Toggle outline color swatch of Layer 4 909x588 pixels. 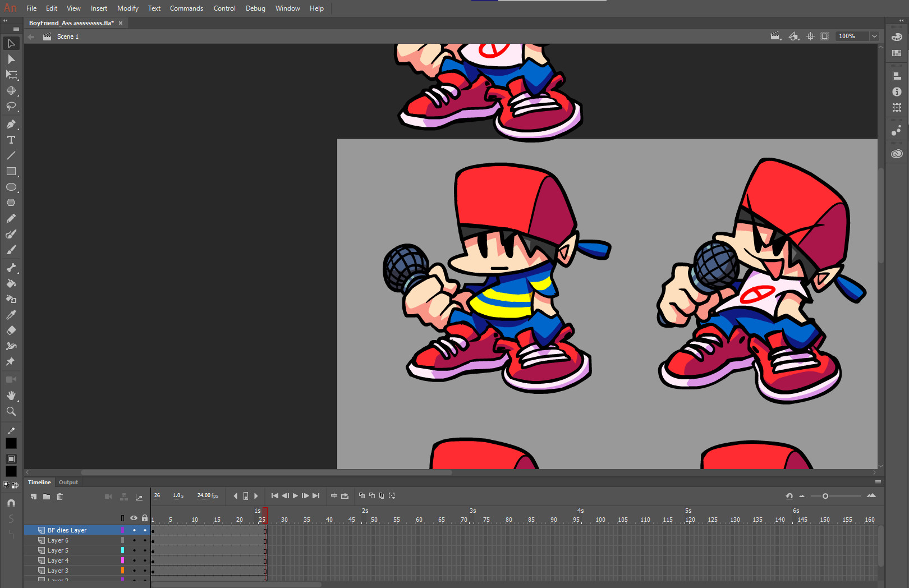tap(122, 561)
